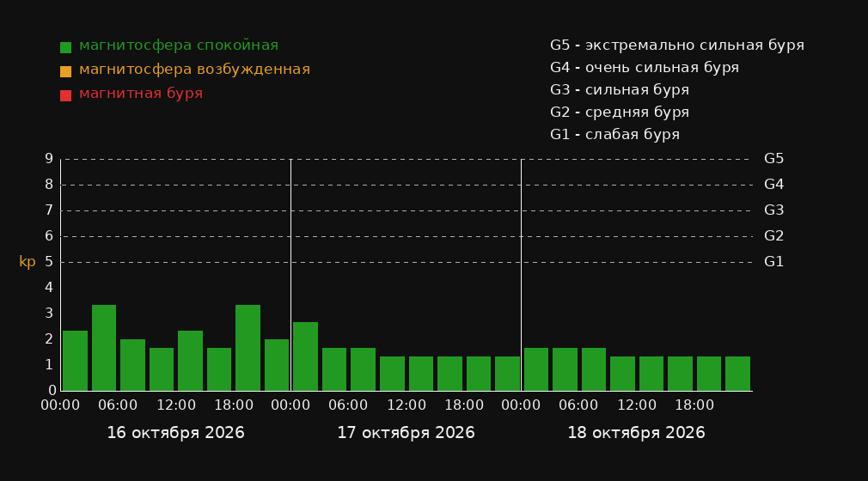The width and height of the screenshot is (868, 481).
Task: Select the '16 октября 2026' date label
Action: 175,433
